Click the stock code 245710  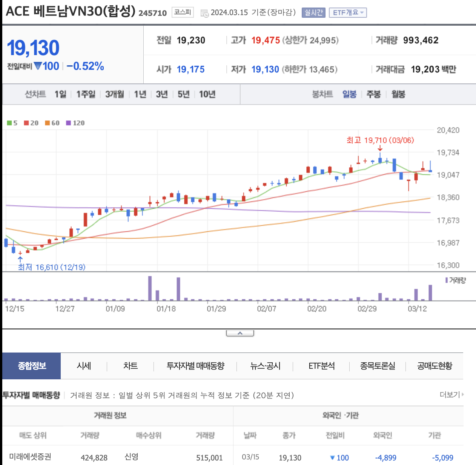click(153, 13)
